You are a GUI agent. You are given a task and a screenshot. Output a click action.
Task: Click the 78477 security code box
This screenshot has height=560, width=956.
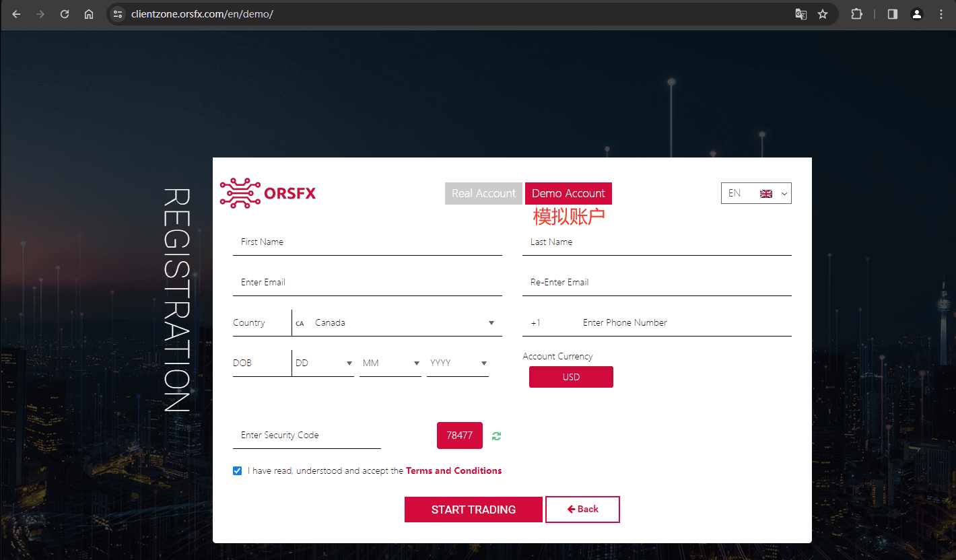(460, 435)
